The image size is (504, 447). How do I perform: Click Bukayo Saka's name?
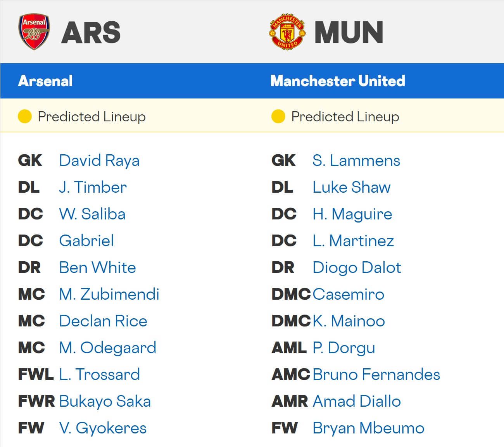[x=105, y=401]
